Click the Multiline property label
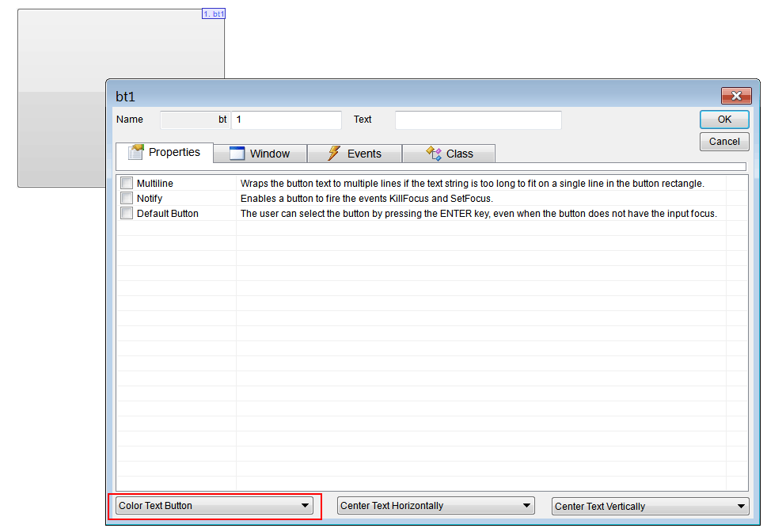This screenshot has height=532, width=767. [x=155, y=184]
